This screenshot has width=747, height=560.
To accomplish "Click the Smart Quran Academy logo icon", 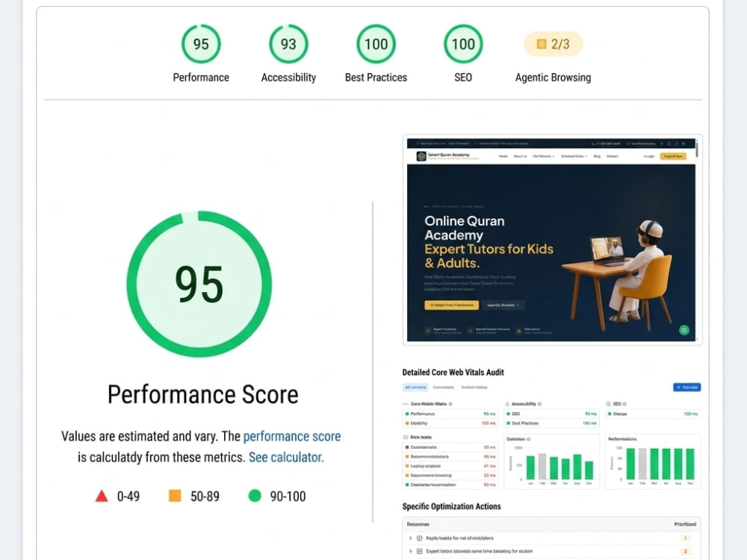I will tap(421, 156).
